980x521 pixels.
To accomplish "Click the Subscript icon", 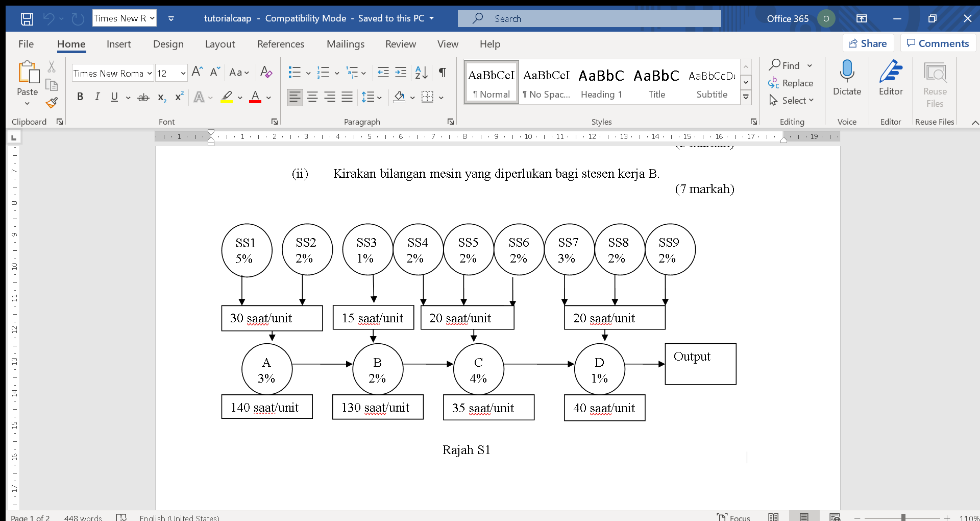I will pyautogui.click(x=161, y=97).
